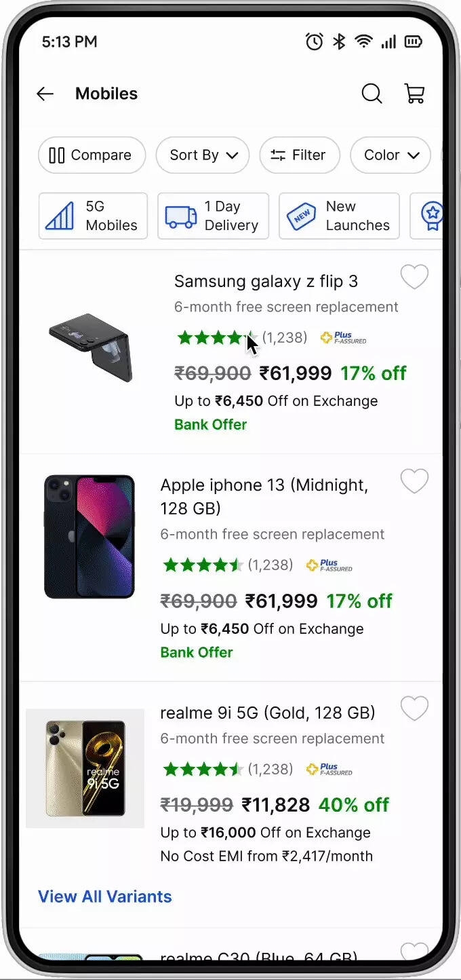
Task: Expand the Sort By dropdown
Action: [203, 155]
